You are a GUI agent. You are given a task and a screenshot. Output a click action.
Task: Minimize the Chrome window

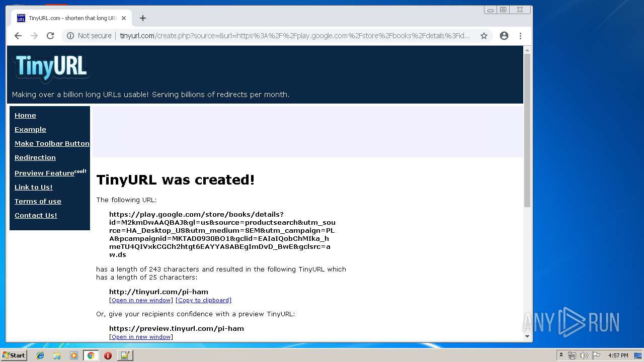click(491, 10)
